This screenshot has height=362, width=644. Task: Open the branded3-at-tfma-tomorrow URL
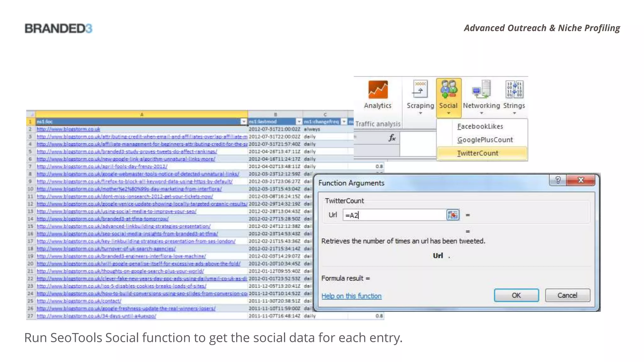103,219
